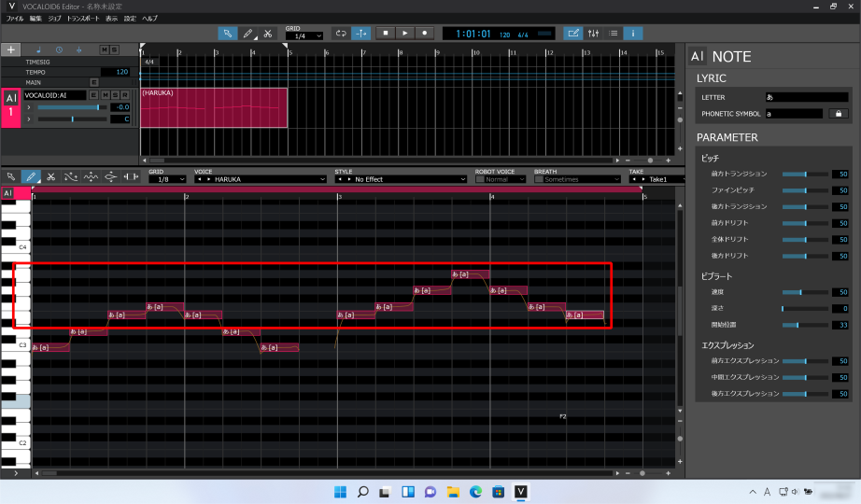Open the mixer panel icon
This screenshot has width=861, height=504.
593,33
